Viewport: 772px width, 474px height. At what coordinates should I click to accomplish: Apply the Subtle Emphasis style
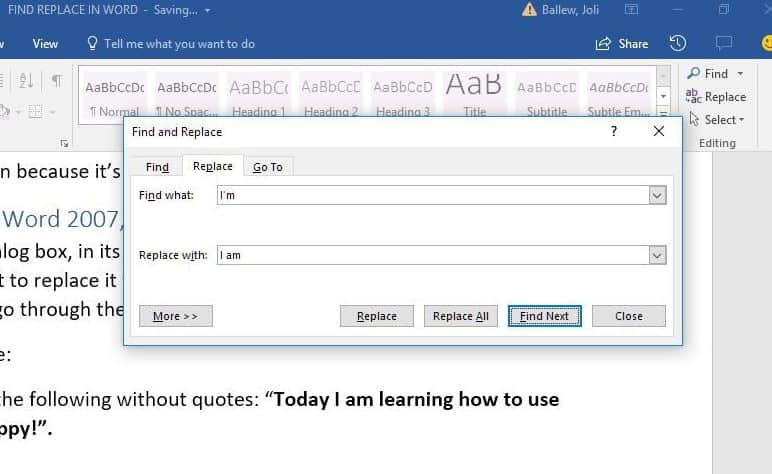click(618, 97)
